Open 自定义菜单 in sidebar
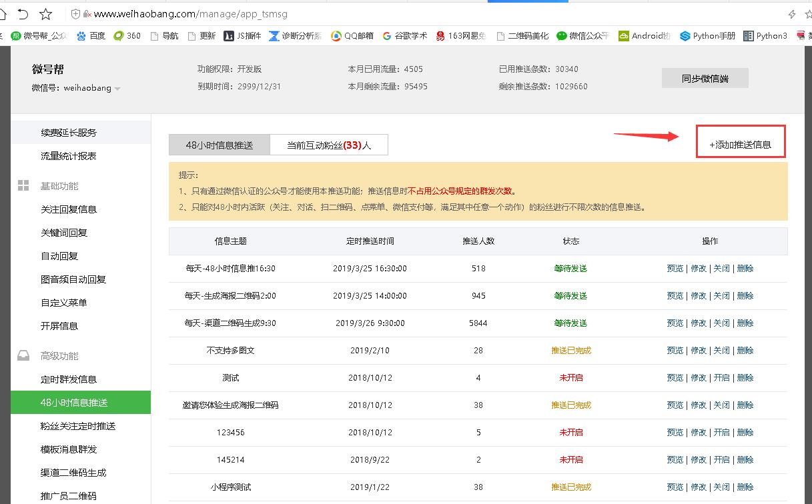Screen dimensions: 812x504 64,303
